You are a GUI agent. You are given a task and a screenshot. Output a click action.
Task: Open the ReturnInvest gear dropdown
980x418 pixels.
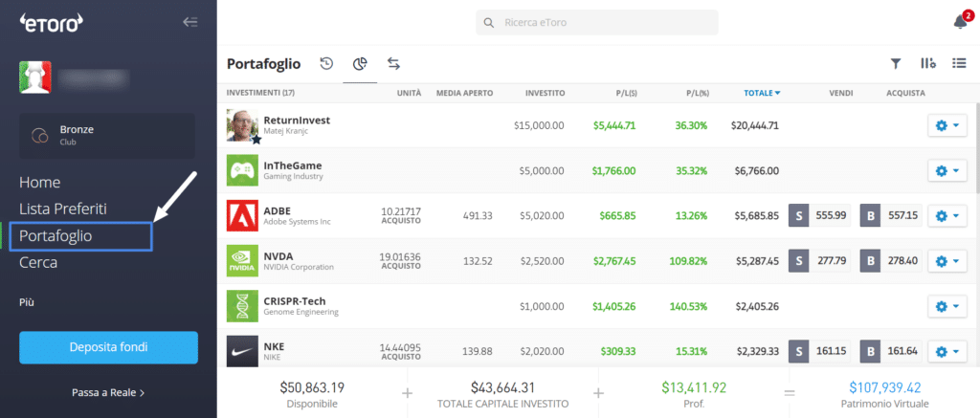pos(947,125)
